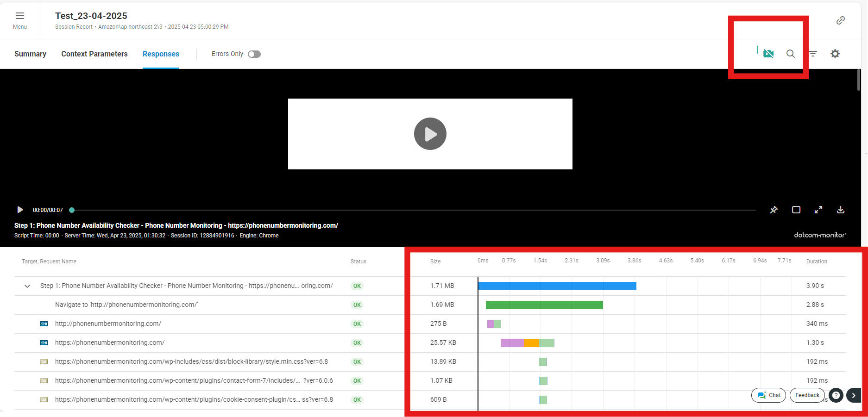Viewport: 868px width, 417px height.
Task: Expand the side panel arrow button
Action: pyautogui.click(x=854, y=395)
